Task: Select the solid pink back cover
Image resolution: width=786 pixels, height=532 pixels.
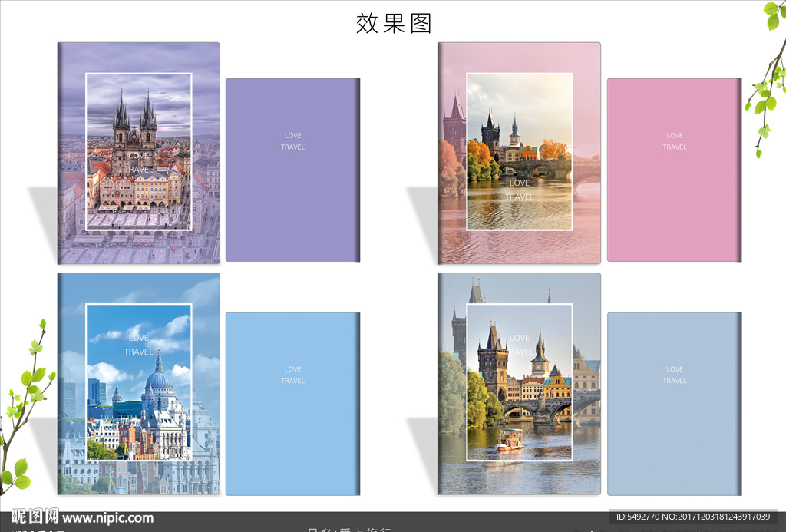Action: pyautogui.click(x=674, y=170)
